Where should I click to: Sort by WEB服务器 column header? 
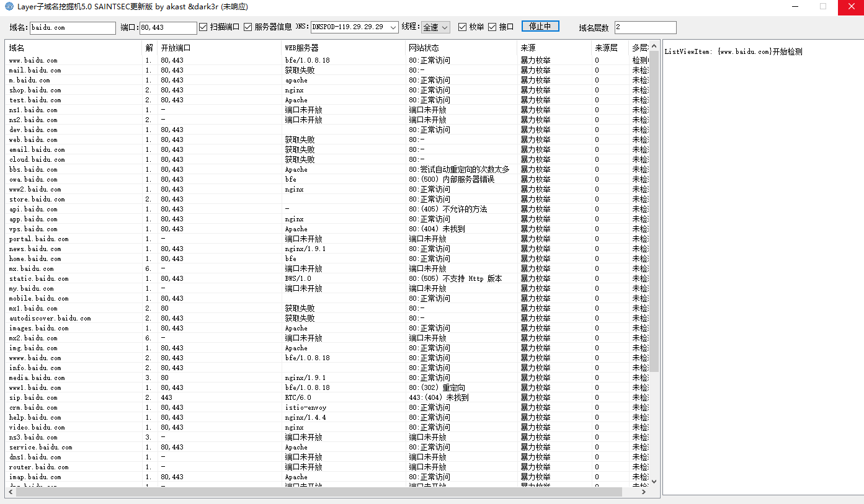click(x=344, y=48)
